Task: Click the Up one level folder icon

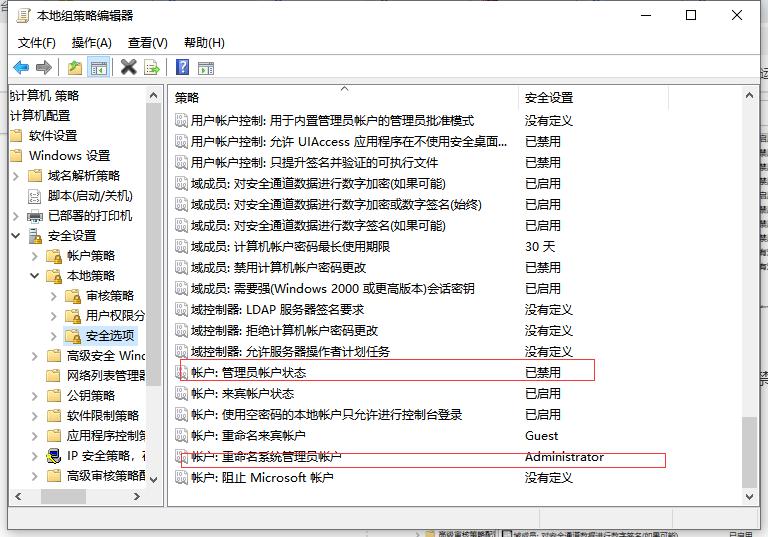Action: [75, 67]
